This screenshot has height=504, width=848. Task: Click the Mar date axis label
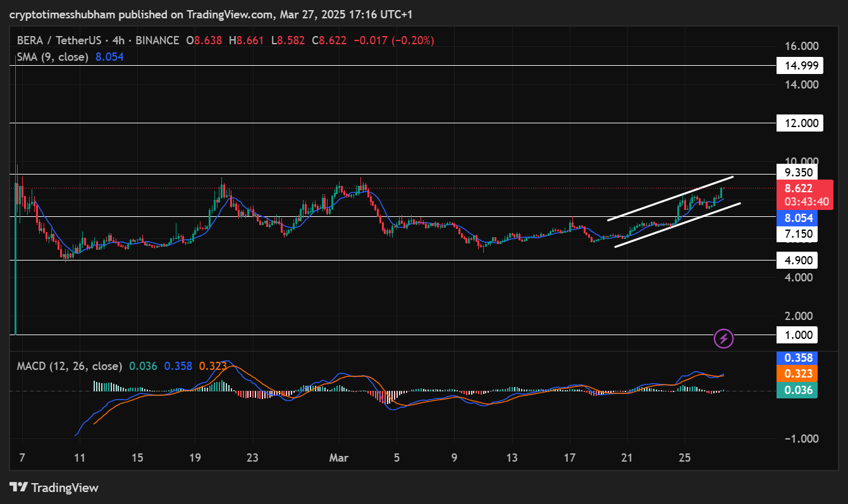pyautogui.click(x=340, y=458)
